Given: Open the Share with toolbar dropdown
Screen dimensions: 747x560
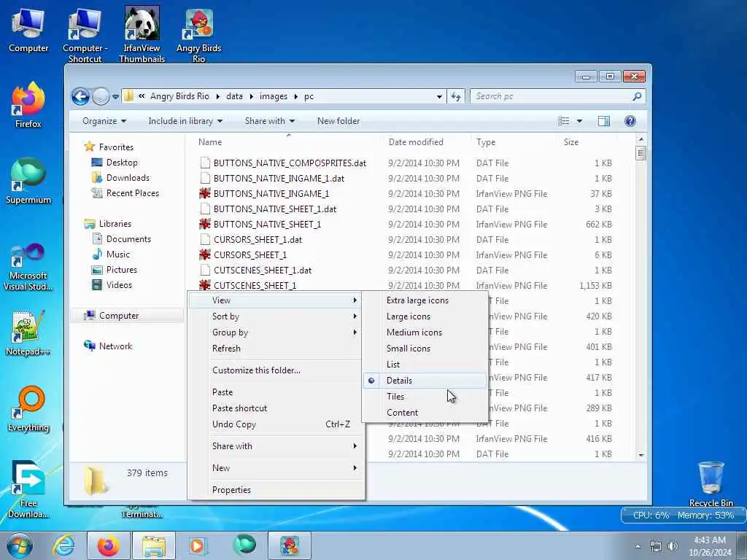Looking at the screenshot, I should (270, 121).
